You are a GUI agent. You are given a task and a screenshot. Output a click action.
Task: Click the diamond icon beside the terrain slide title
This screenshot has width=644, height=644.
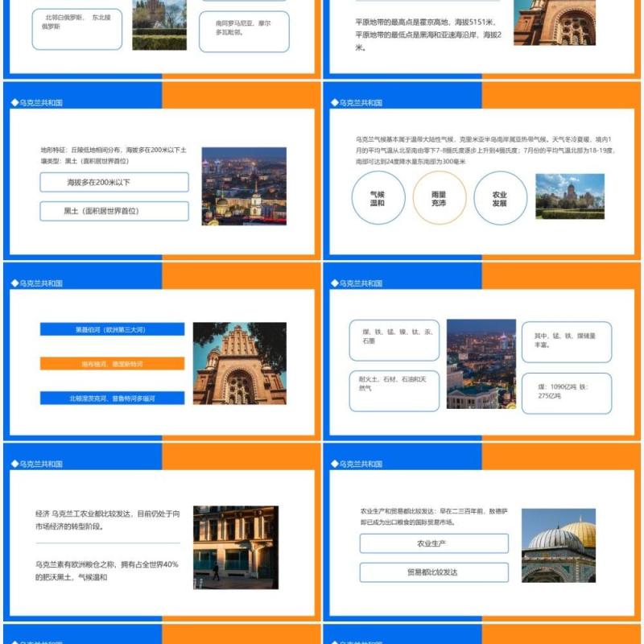coord(14,101)
